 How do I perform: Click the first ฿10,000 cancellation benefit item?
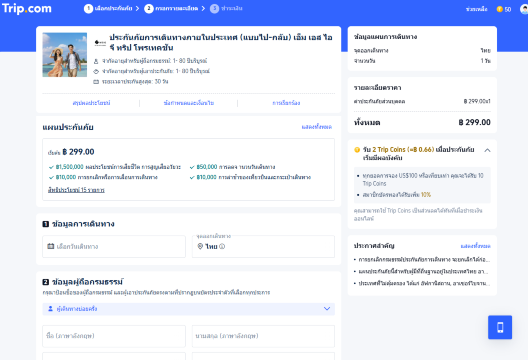pyautogui.click(x=103, y=177)
